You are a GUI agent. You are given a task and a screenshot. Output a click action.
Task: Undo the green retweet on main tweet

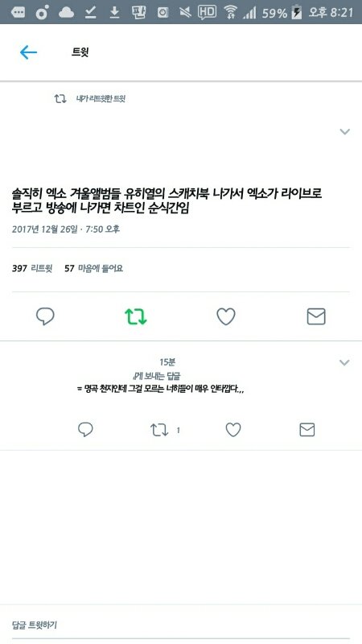click(136, 316)
